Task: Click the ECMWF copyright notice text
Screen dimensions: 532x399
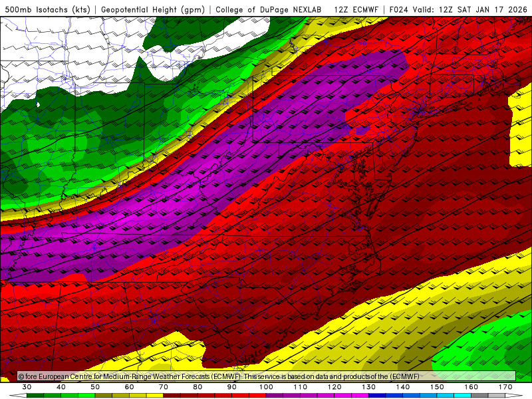Action: click(219, 376)
